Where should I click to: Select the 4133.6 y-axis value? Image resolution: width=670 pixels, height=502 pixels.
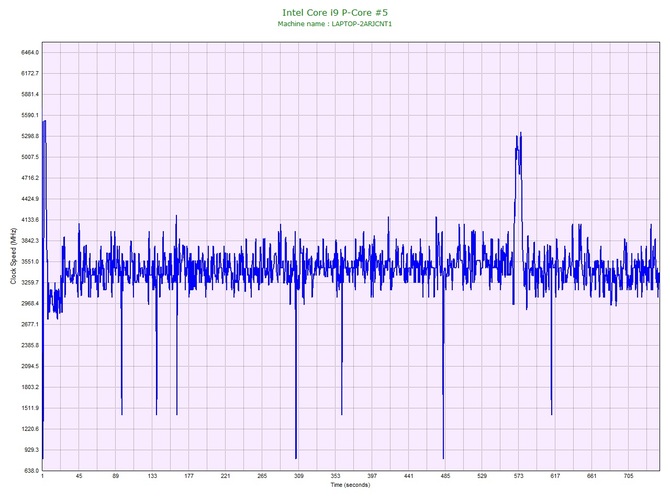30,220
